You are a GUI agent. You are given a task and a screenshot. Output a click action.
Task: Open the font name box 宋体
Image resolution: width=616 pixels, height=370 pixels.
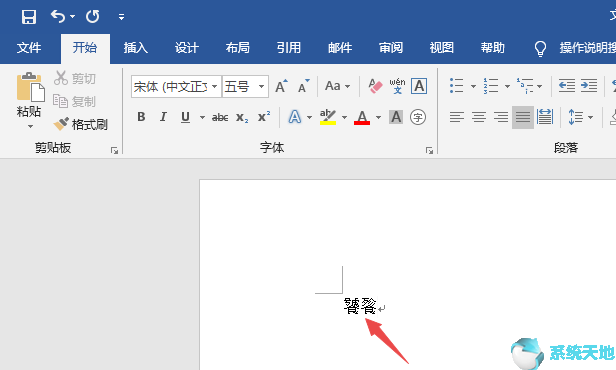(176, 86)
